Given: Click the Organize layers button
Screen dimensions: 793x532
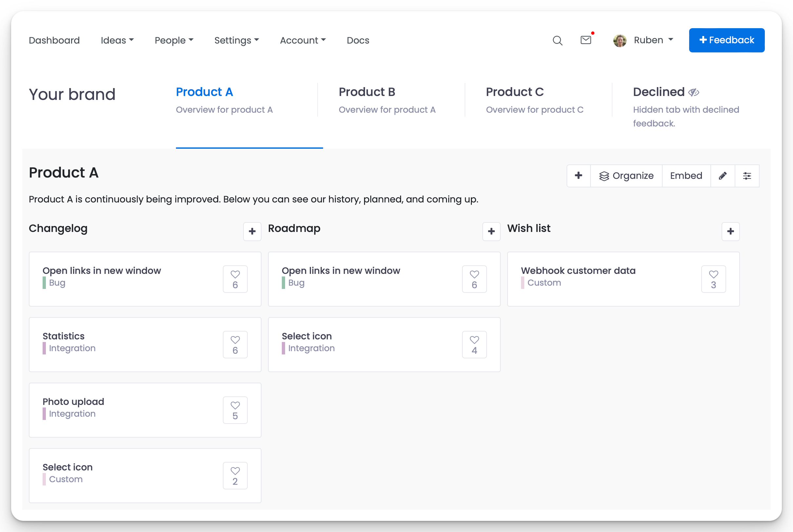Looking at the screenshot, I should pos(626,176).
